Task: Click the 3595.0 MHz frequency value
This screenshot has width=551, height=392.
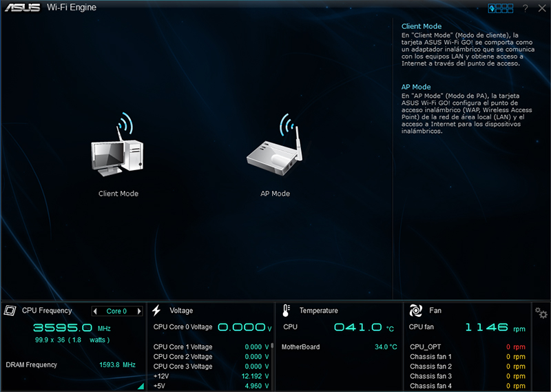Action: [x=72, y=328]
